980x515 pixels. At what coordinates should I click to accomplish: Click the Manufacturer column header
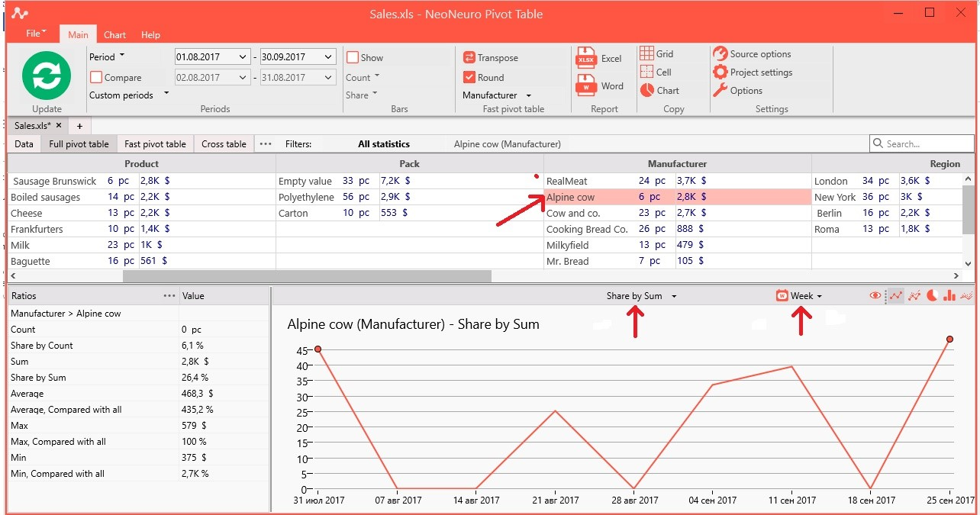click(x=677, y=163)
